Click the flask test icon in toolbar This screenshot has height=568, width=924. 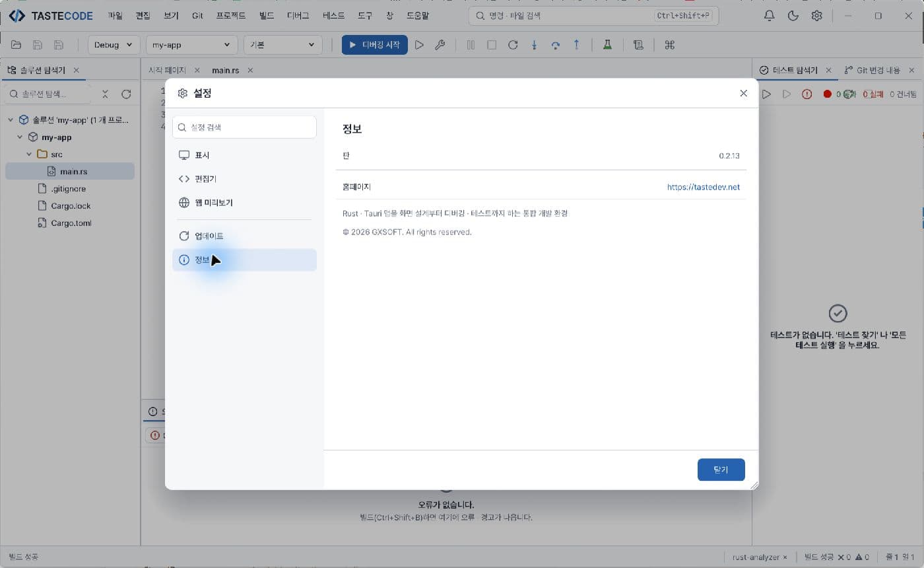point(607,45)
